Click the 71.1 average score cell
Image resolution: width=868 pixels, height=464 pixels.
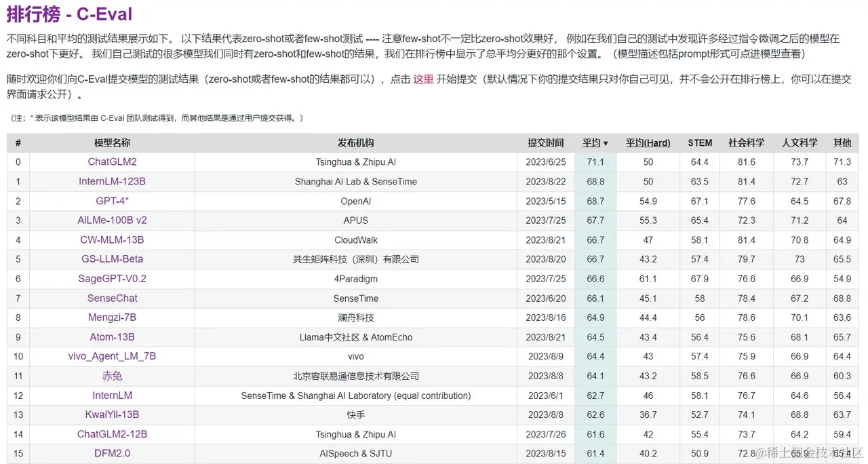click(595, 162)
